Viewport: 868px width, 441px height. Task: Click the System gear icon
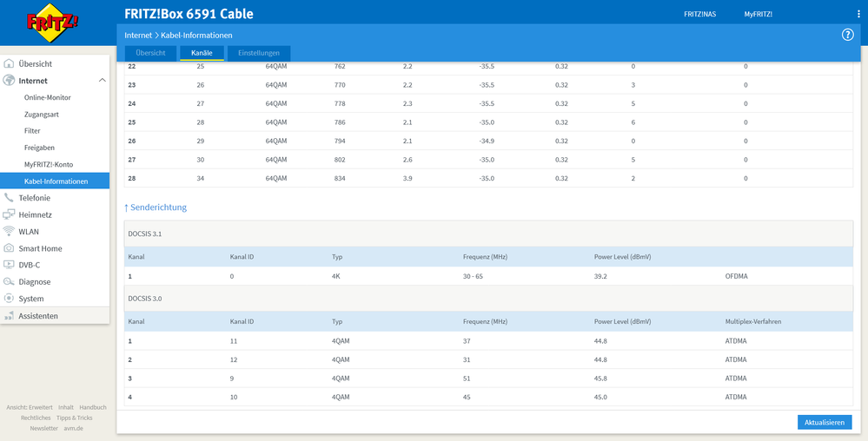pyautogui.click(x=10, y=299)
